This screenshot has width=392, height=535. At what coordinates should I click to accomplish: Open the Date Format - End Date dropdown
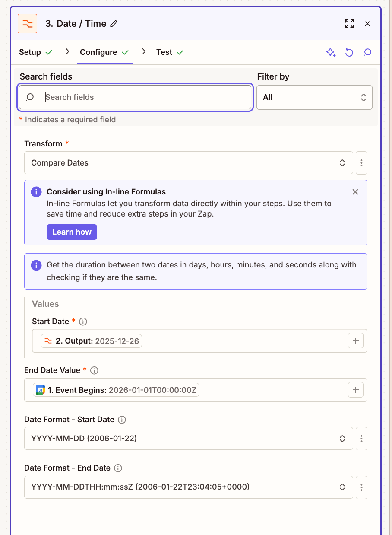point(188,487)
